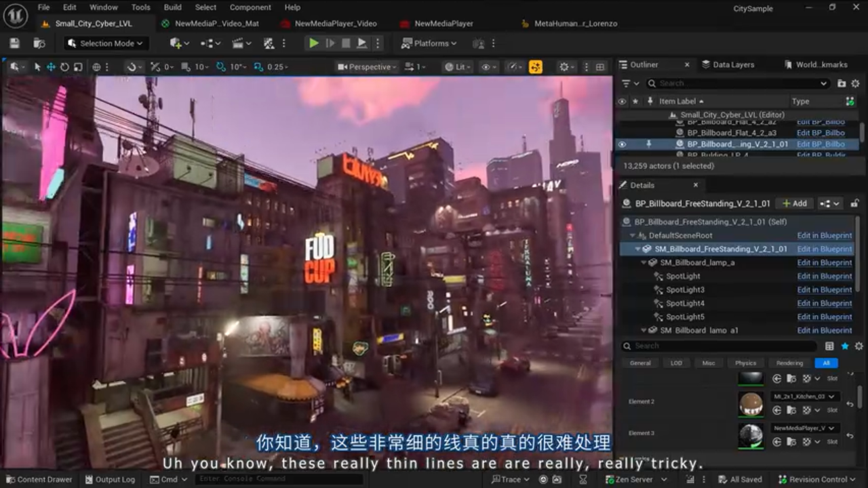Switch to the Data Layers tab
This screenshot has height=488, width=868.
pos(732,64)
